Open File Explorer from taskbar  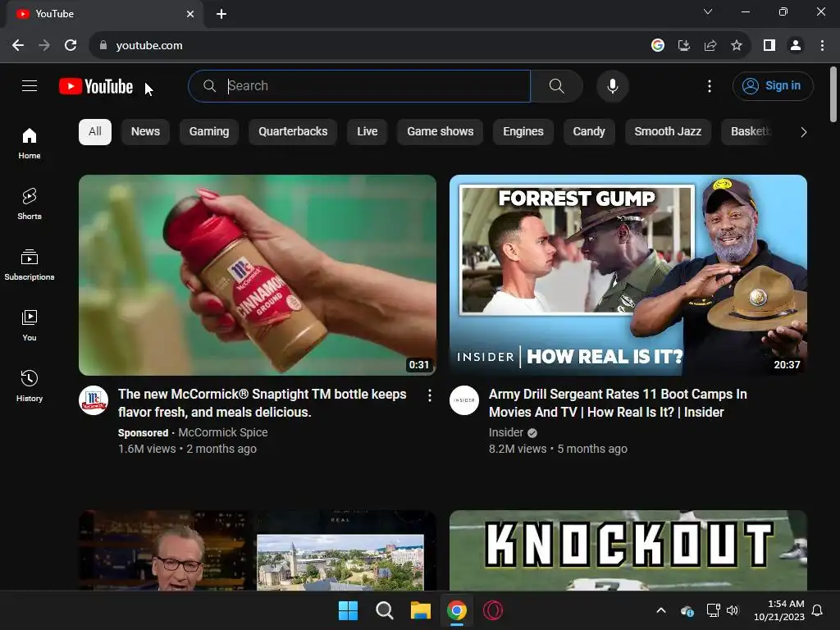tap(421, 610)
